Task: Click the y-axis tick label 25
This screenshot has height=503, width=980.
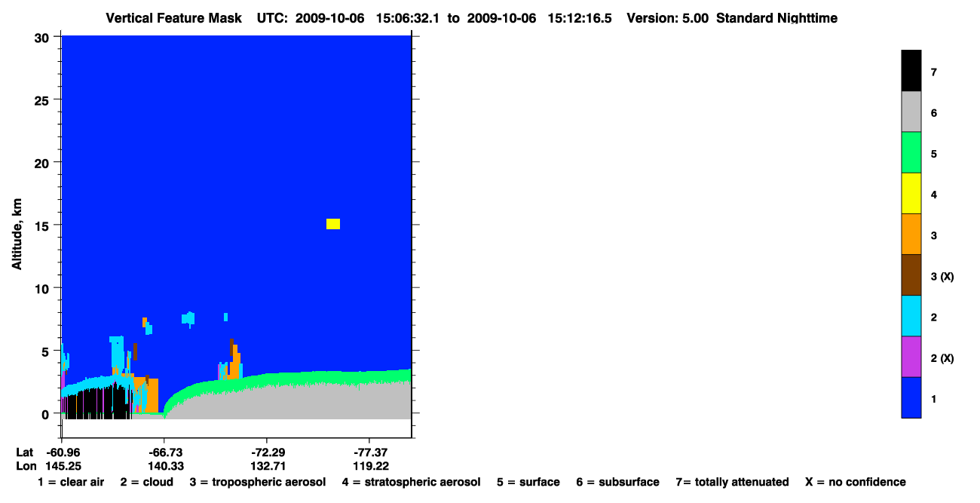Action: [44, 100]
